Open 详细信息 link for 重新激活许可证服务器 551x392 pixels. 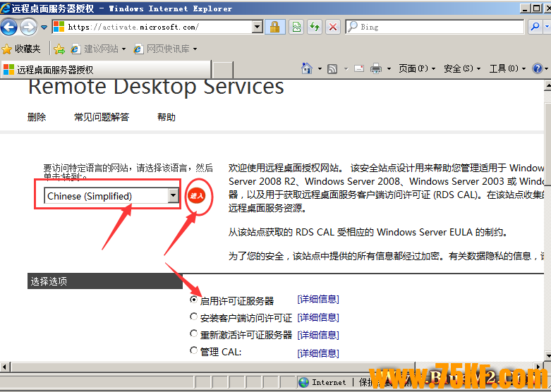click(318, 335)
